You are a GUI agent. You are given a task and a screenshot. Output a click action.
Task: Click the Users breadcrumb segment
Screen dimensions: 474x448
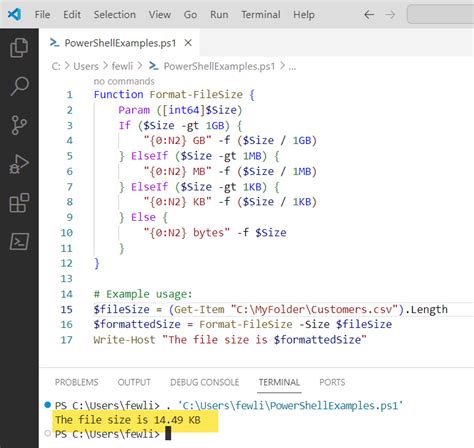[86, 66]
